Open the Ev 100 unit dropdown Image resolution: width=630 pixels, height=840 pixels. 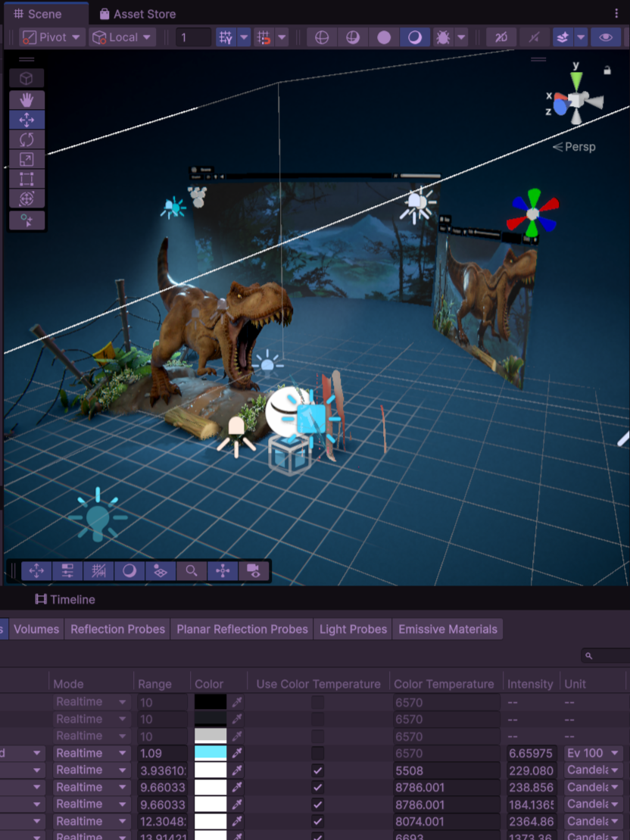(x=593, y=753)
